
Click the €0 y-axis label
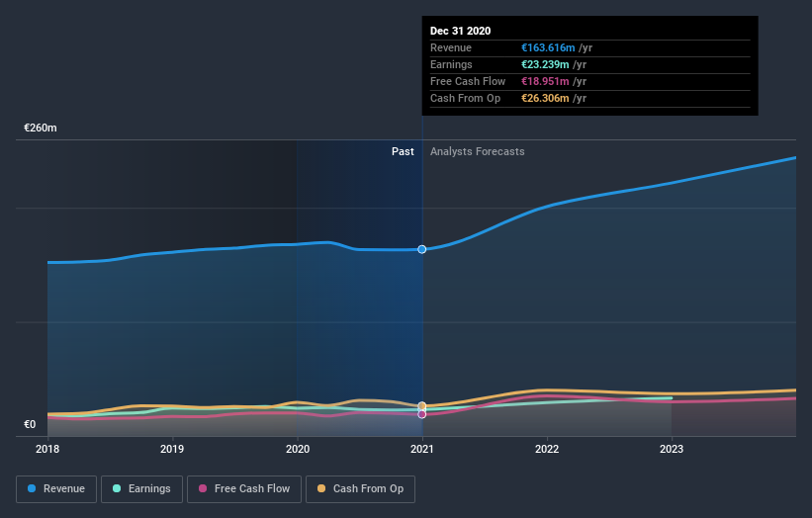[x=30, y=424]
